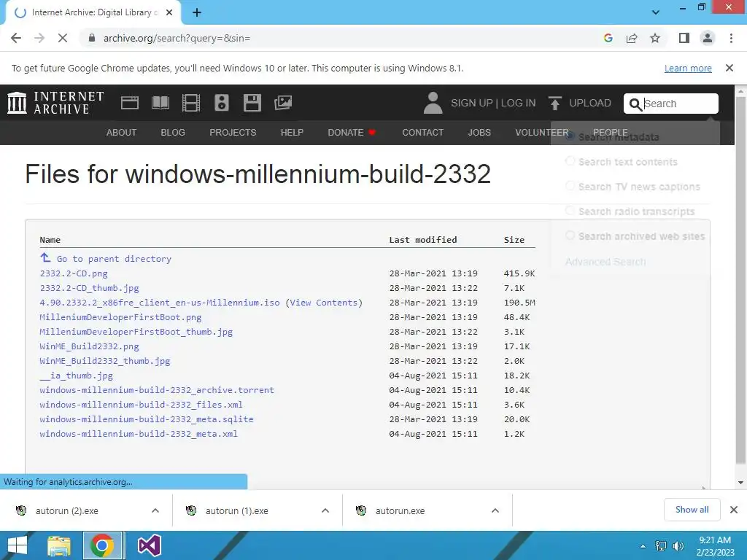
Task: Open the PROJECTS menu item
Action: point(233,133)
